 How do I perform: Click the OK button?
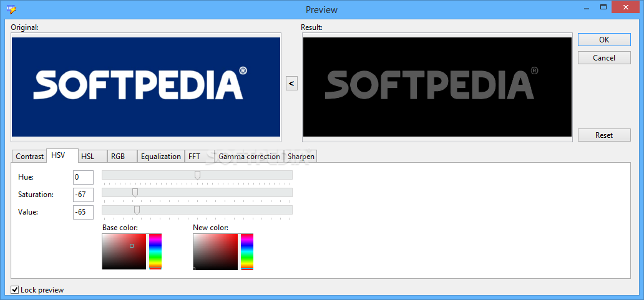pyautogui.click(x=604, y=40)
